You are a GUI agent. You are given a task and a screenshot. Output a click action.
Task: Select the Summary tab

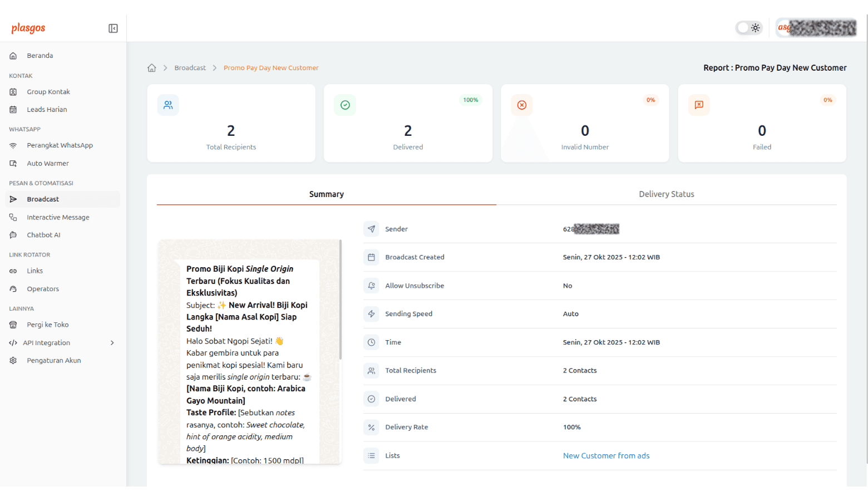326,194
